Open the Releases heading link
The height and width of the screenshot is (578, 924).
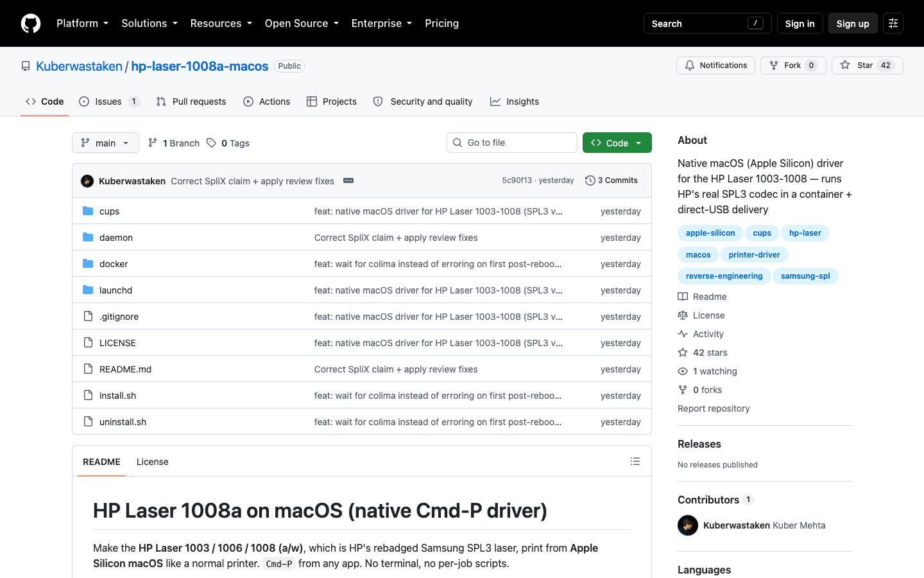click(x=699, y=444)
